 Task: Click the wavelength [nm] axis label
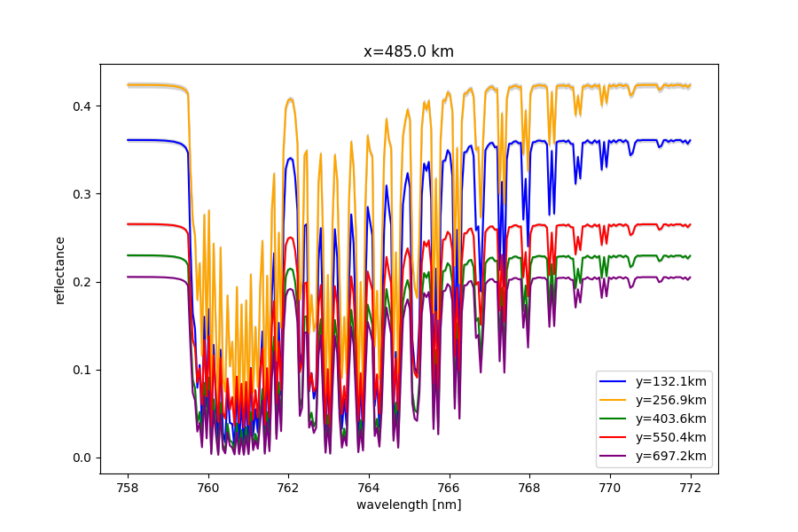(409, 505)
